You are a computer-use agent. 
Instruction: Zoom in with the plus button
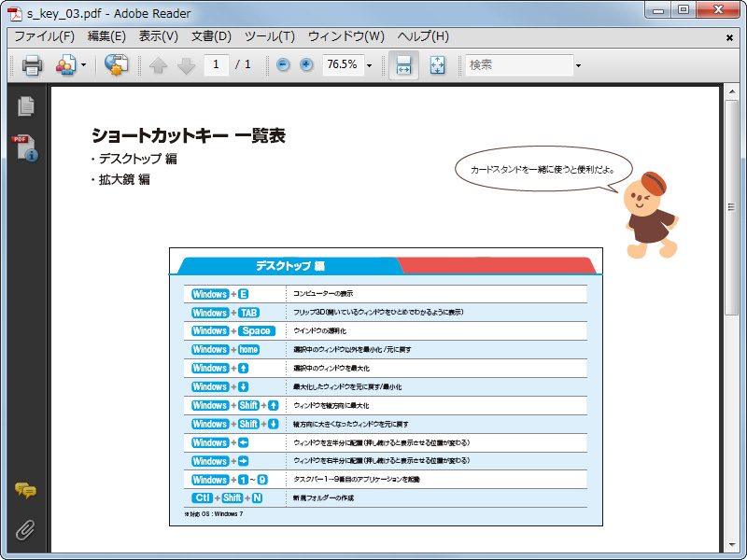pos(306,64)
